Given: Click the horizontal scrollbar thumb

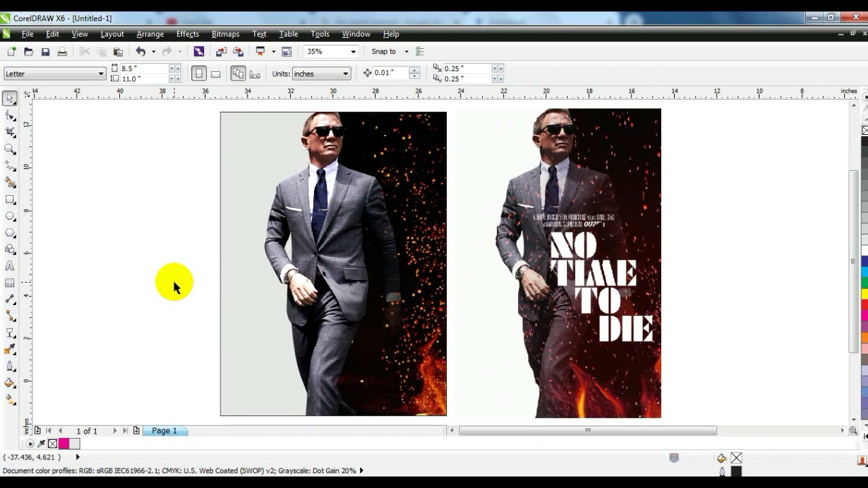Looking at the screenshot, I should tap(588, 430).
